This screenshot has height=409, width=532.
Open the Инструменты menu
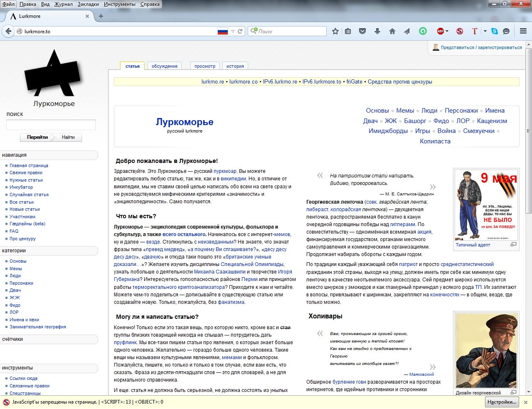(120, 4)
